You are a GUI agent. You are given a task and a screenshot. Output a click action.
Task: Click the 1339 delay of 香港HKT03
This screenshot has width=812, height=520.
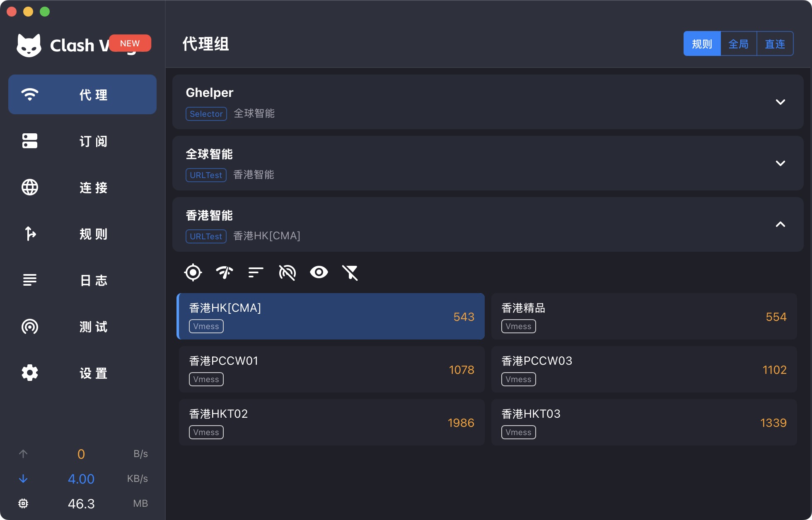pyautogui.click(x=773, y=423)
